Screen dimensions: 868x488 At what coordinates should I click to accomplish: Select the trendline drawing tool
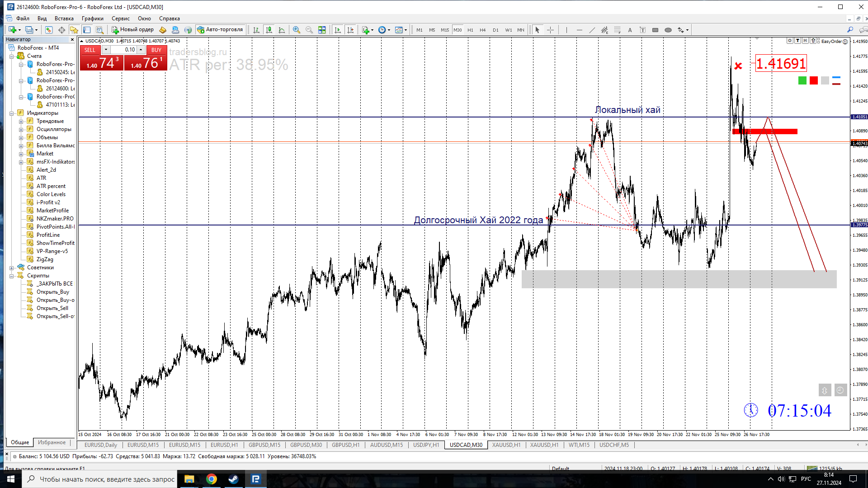(x=592, y=30)
